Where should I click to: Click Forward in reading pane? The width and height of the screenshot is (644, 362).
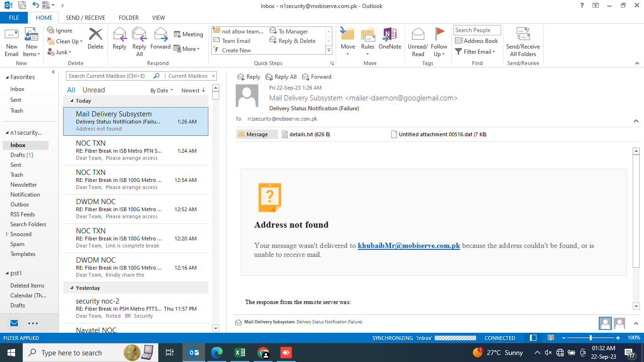[x=317, y=77]
